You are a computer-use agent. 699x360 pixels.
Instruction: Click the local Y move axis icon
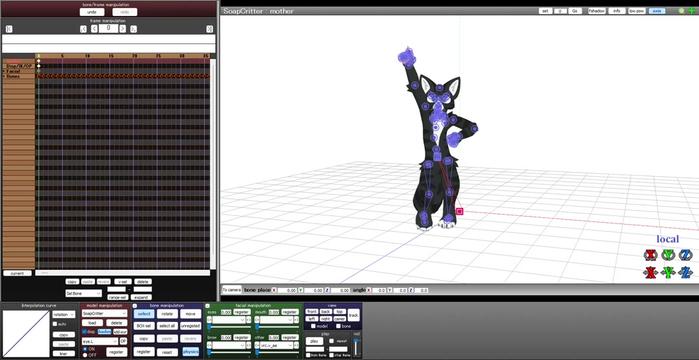(668, 272)
